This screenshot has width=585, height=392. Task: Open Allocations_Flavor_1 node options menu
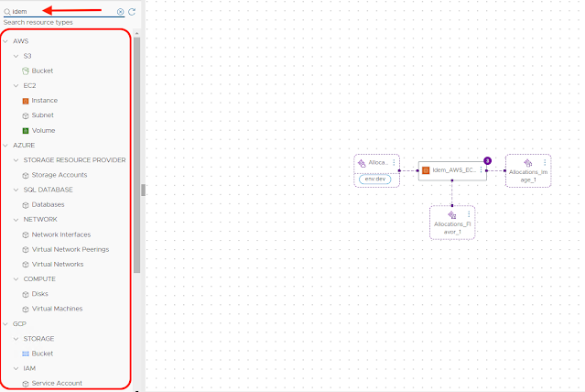469,214
